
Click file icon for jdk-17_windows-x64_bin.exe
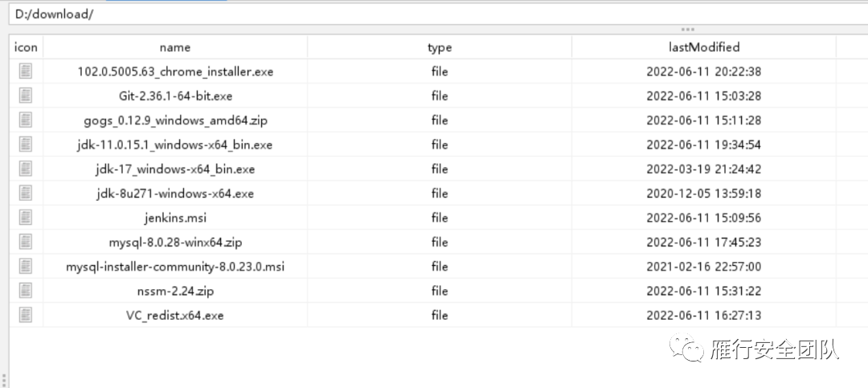(26, 169)
